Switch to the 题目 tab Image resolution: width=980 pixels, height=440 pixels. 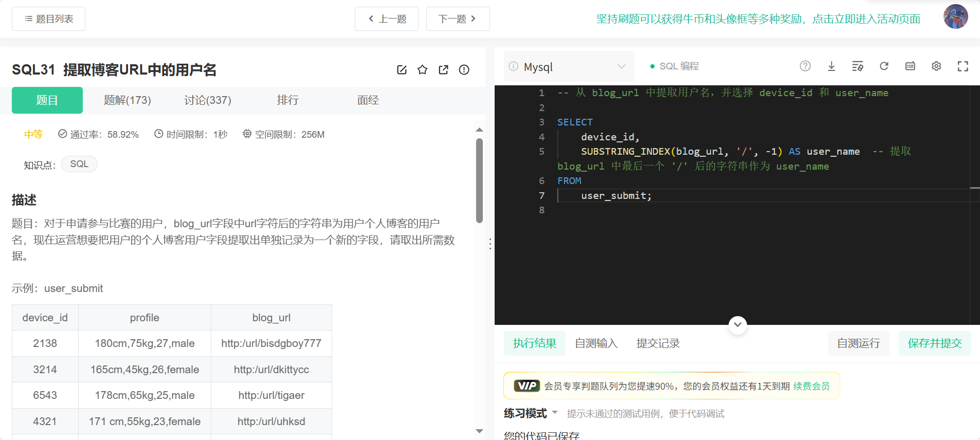[x=47, y=100]
